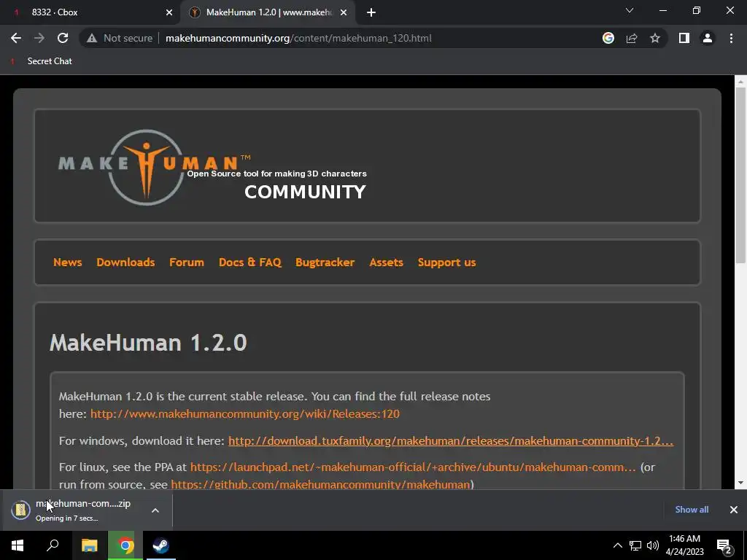This screenshot has width=747, height=560.
Task: Bookmark this page with the star icon
Action: point(655,38)
